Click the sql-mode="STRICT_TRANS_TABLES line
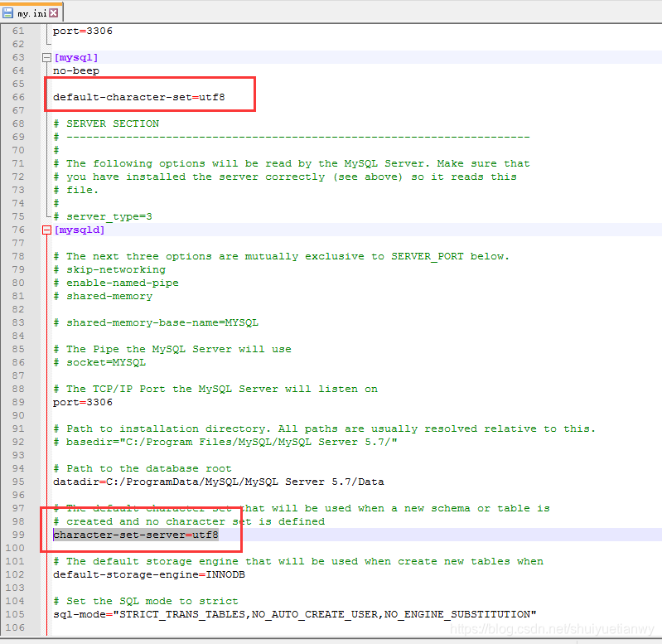This screenshot has width=662, height=644. (x=295, y=614)
